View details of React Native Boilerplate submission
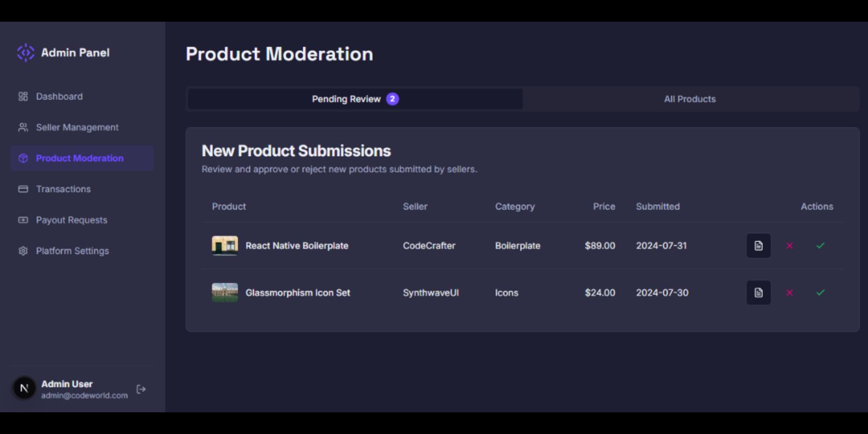Screen dimensions: 868x434 tap(758, 246)
